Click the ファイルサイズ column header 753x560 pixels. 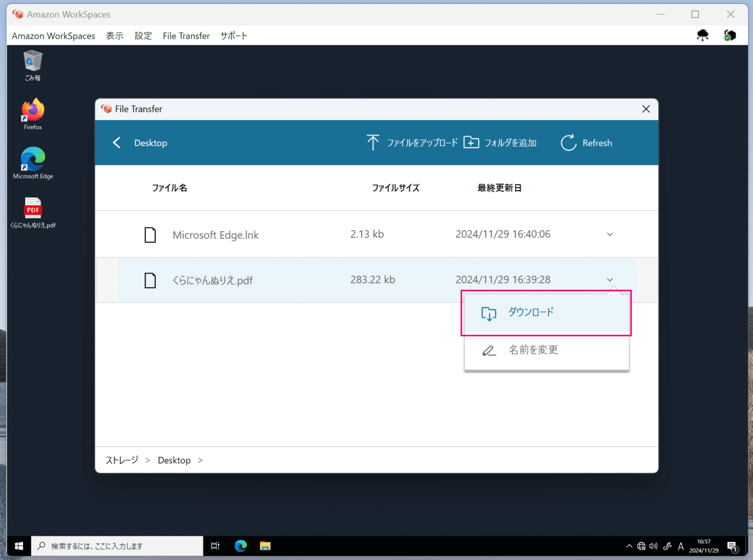click(396, 188)
